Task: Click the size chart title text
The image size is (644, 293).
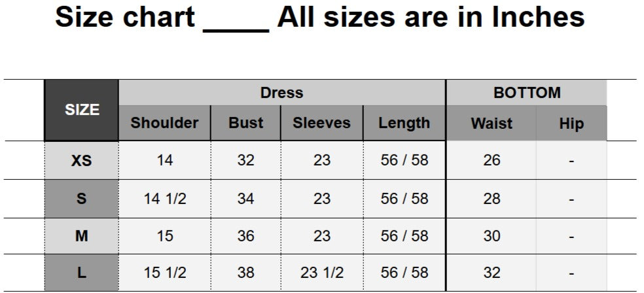Action: tap(319, 17)
